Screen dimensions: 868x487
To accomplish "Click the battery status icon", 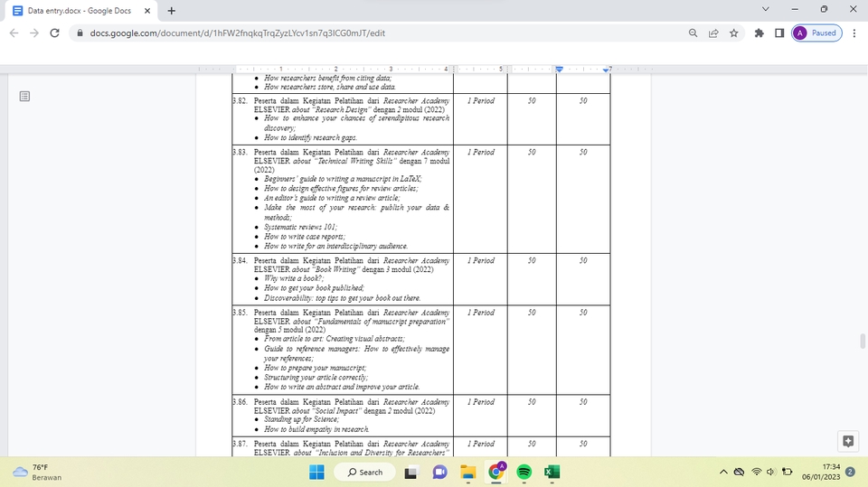I will point(788,472).
